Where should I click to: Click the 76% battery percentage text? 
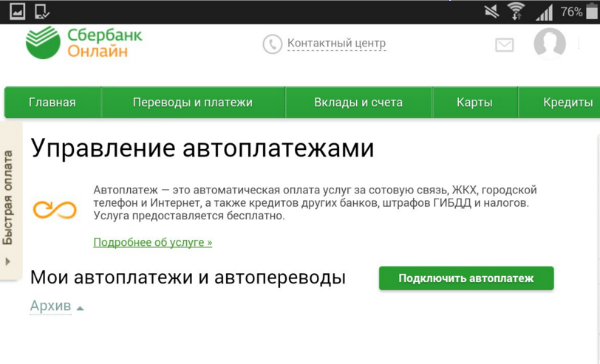(572, 12)
